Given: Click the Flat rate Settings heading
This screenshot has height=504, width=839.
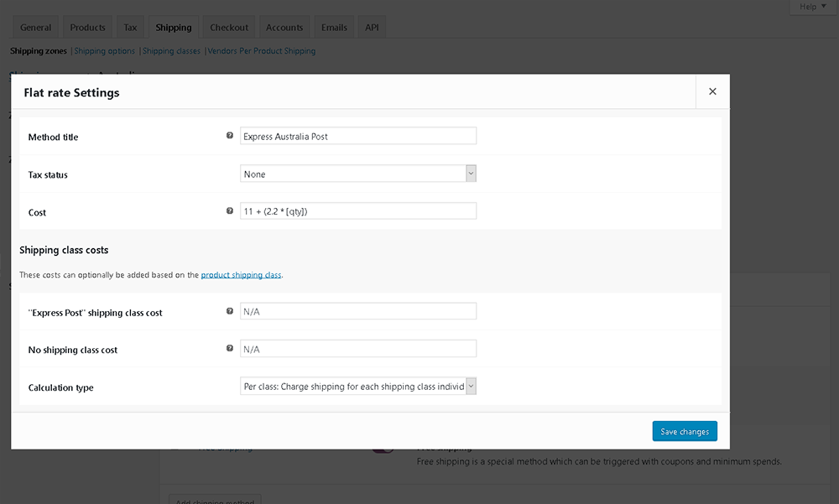Looking at the screenshot, I should click(71, 92).
